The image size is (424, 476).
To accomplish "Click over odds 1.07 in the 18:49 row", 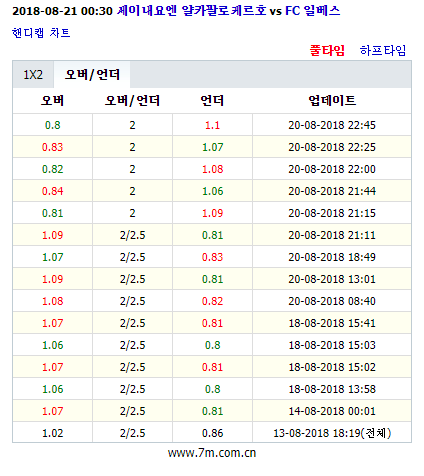I will pos(52,257).
